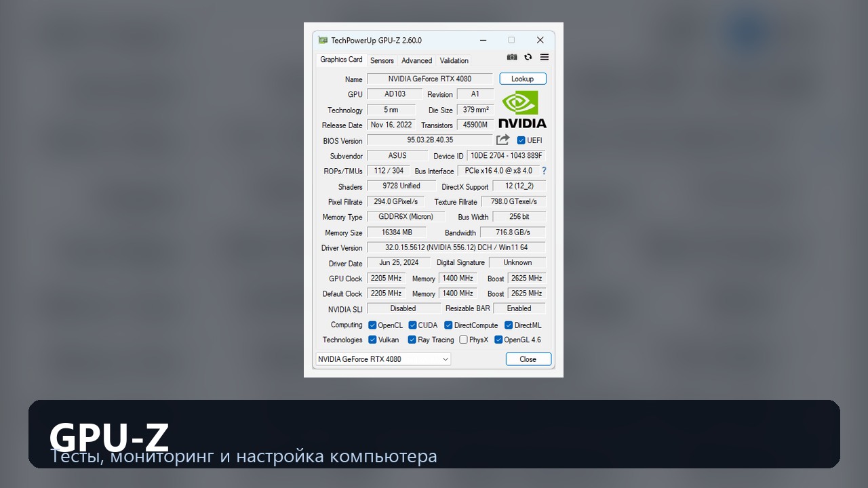This screenshot has height=488, width=868.
Task: Open the hamburger menu in GPU-Z
Action: coord(545,58)
